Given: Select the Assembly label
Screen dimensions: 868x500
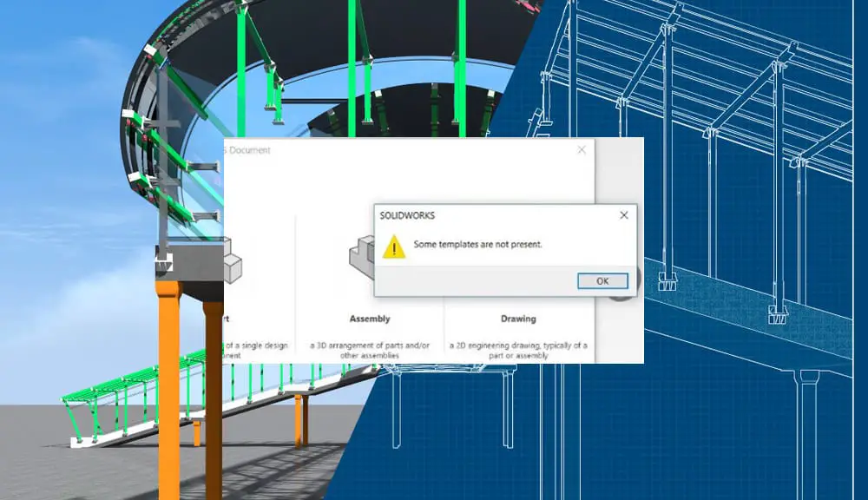Looking at the screenshot, I should click(x=370, y=319).
